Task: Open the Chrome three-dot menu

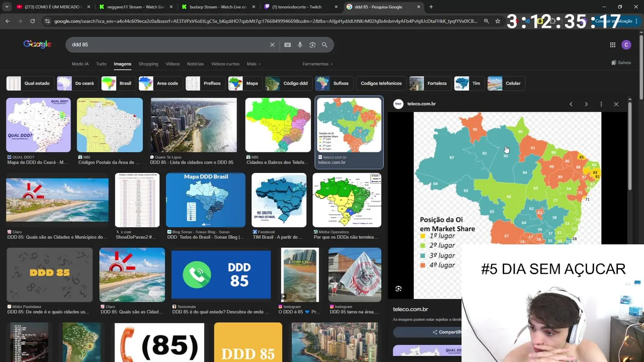Action: coord(637,21)
